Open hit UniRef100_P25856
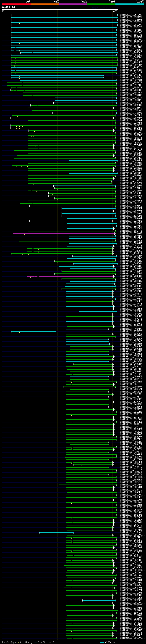 click(131, 50)
